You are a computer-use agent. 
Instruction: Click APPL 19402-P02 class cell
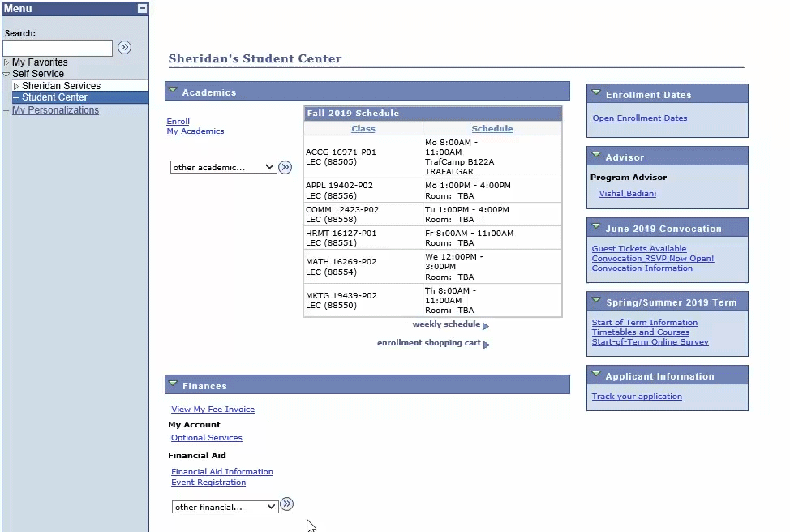(363, 191)
